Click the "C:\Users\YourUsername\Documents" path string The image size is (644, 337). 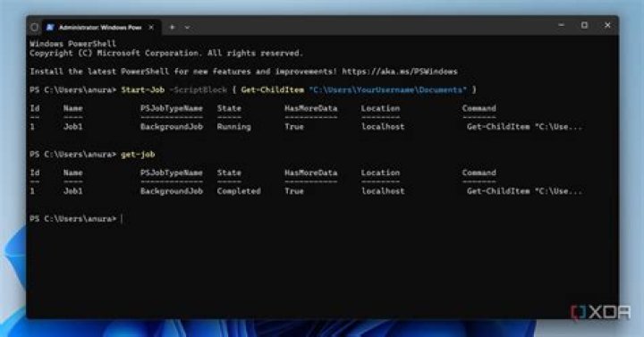(387, 90)
